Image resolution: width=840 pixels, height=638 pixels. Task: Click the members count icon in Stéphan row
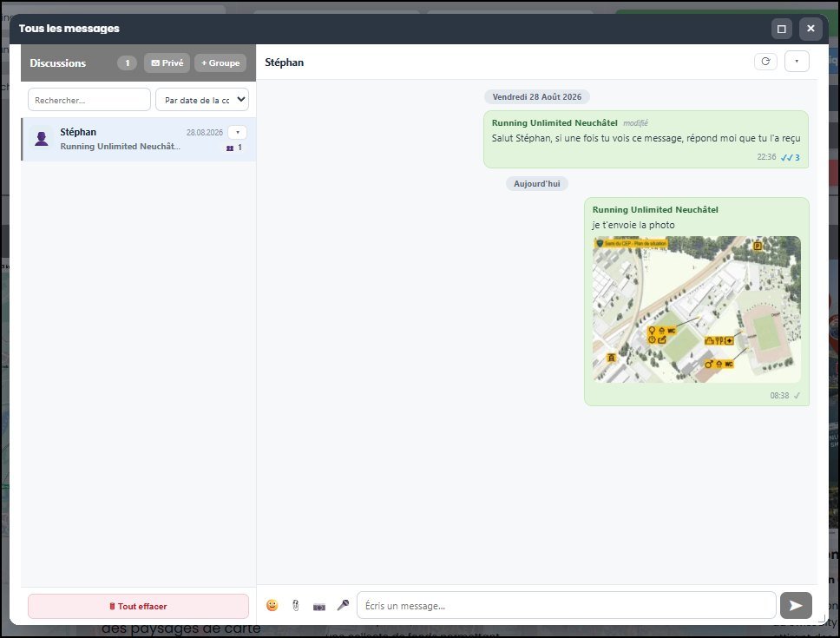(230, 148)
